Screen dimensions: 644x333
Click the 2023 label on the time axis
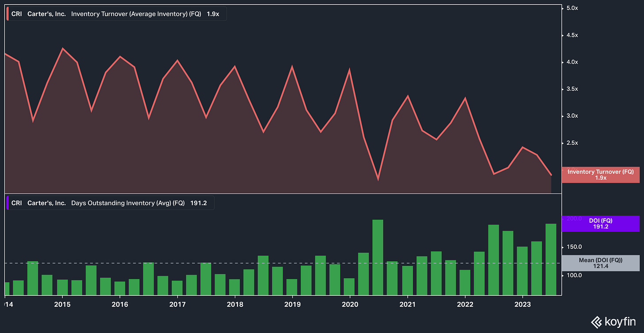522,305
